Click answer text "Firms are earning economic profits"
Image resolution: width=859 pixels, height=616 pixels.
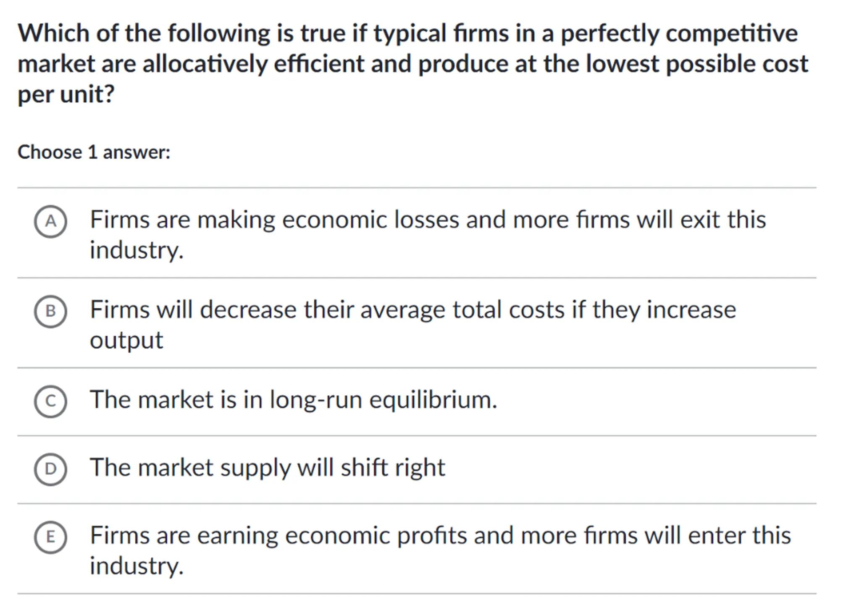point(278,535)
